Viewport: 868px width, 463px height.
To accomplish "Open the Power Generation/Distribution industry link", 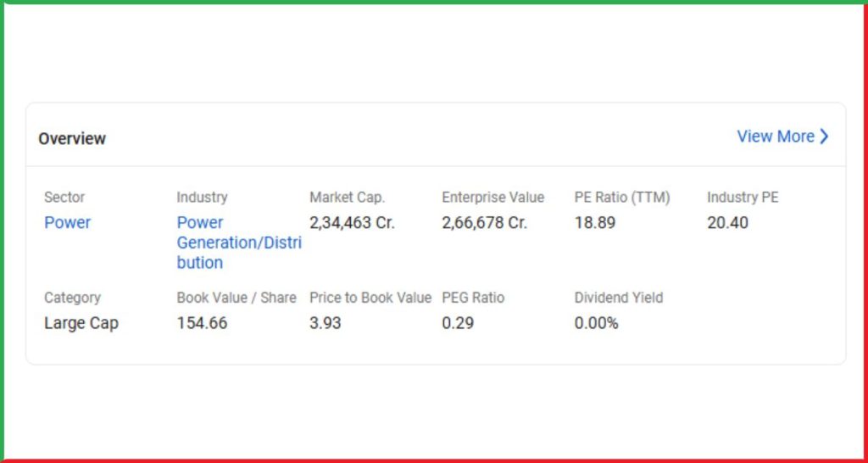I will click(x=239, y=243).
